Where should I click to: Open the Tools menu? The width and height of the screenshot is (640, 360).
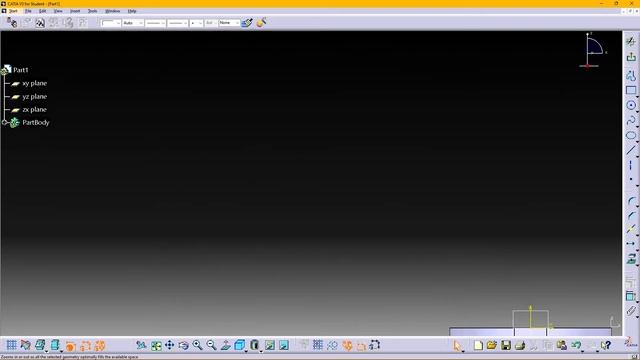click(x=93, y=11)
